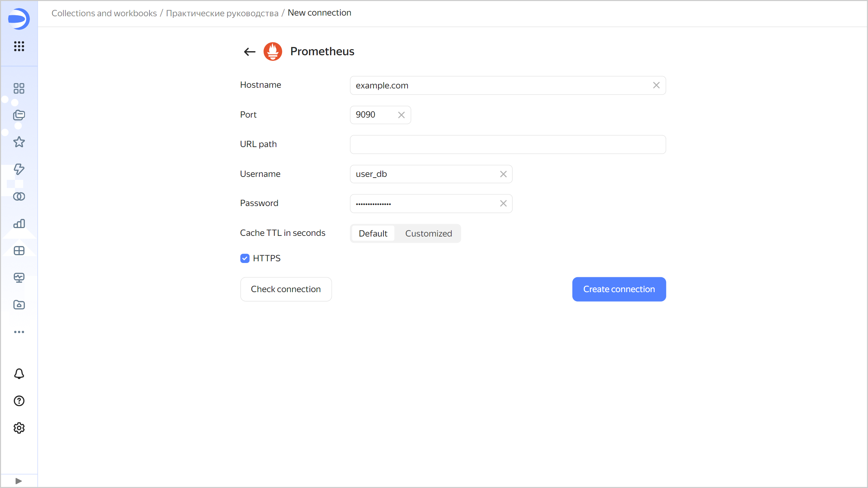Open notifications bell icon
Screen dimensions: 868x488
pyautogui.click(x=19, y=374)
